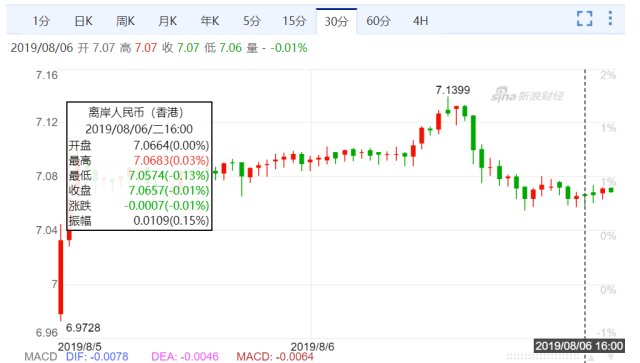Click the 7.04 price axis label
Screen dimensions: 640x363
(47, 230)
